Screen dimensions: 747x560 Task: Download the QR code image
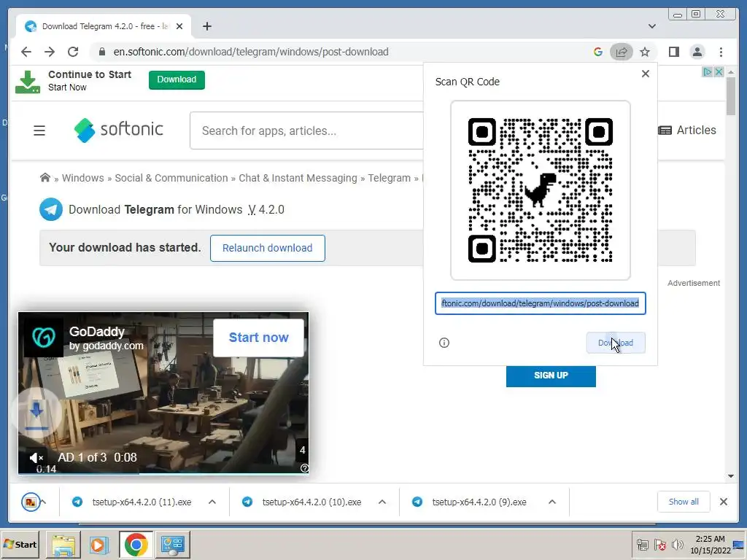point(616,343)
